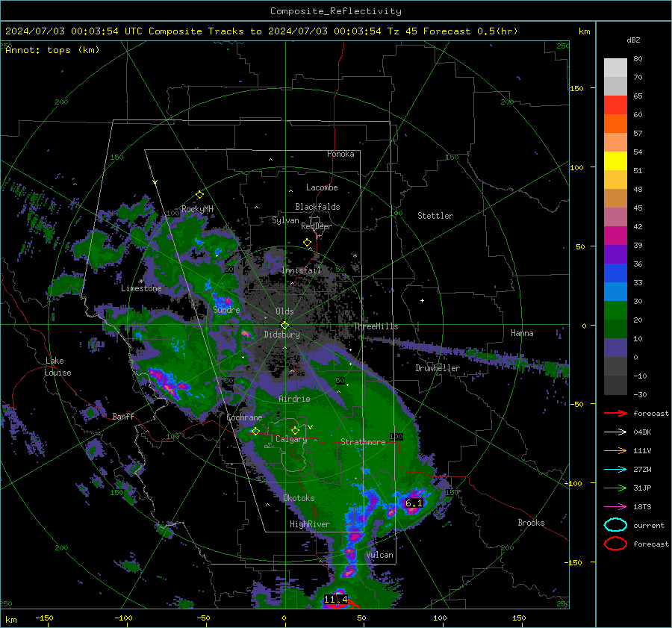This screenshot has width=672, height=628.
Task: Click the Drumheller town label
Action: (x=438, y=368)
